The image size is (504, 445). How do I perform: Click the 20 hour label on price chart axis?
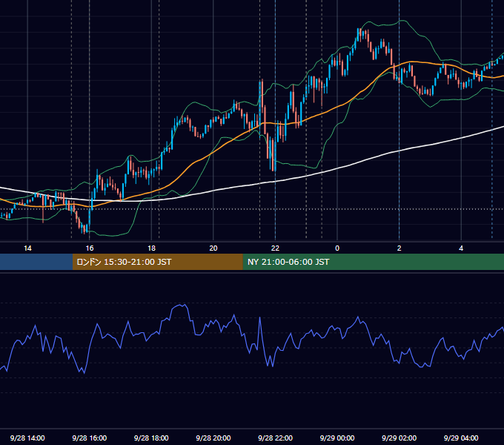213,248
